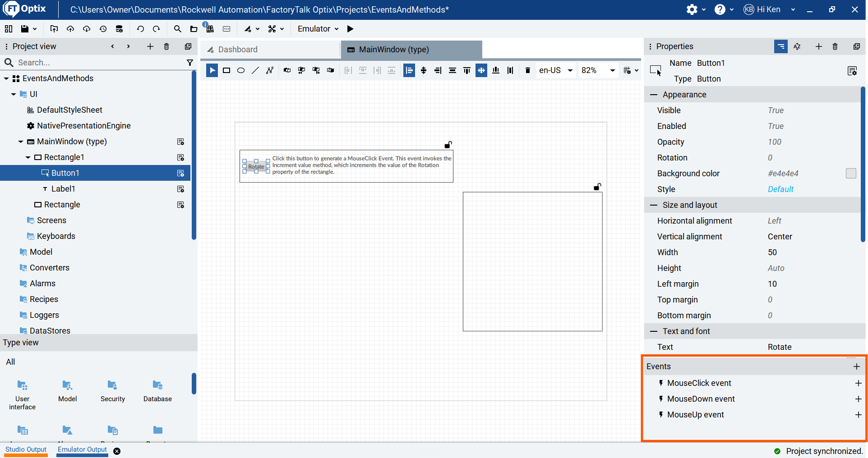The height and width of the screenshot is (458, 868).
Task: Click the Background color swatch
Action: coord(851,174)
